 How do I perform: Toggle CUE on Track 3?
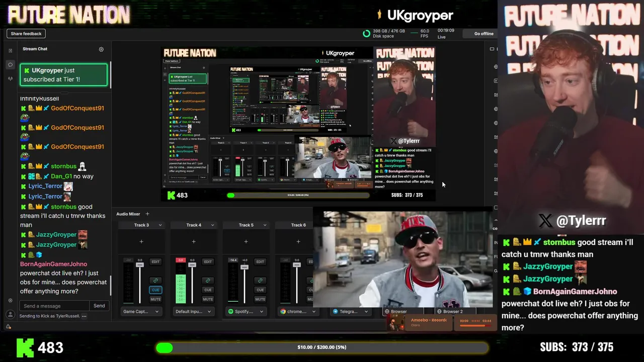click(x=155, y=290)
